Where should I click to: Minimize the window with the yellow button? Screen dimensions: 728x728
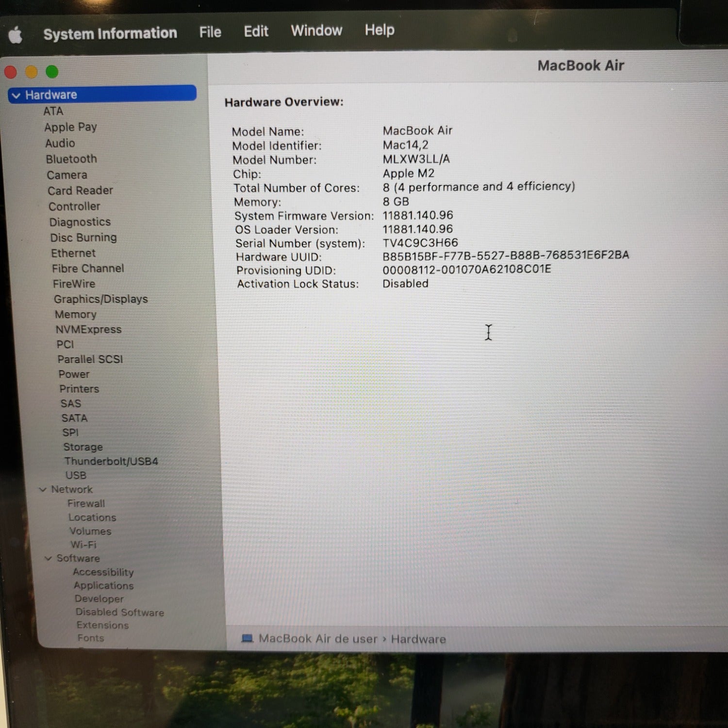(32, 72)
